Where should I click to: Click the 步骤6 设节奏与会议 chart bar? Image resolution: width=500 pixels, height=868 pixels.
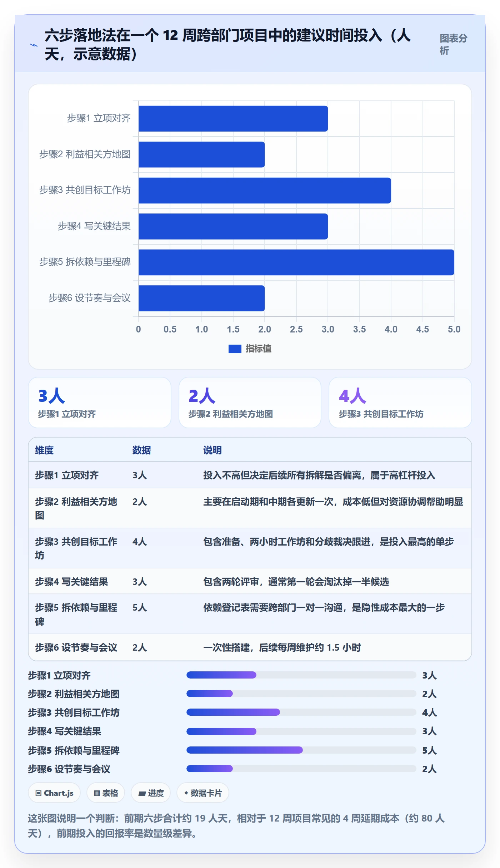[202, 298]
